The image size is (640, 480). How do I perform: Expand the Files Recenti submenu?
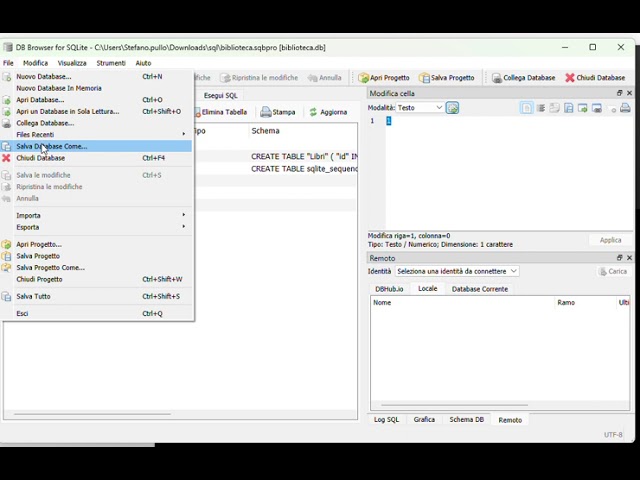[x=96, y=134]
